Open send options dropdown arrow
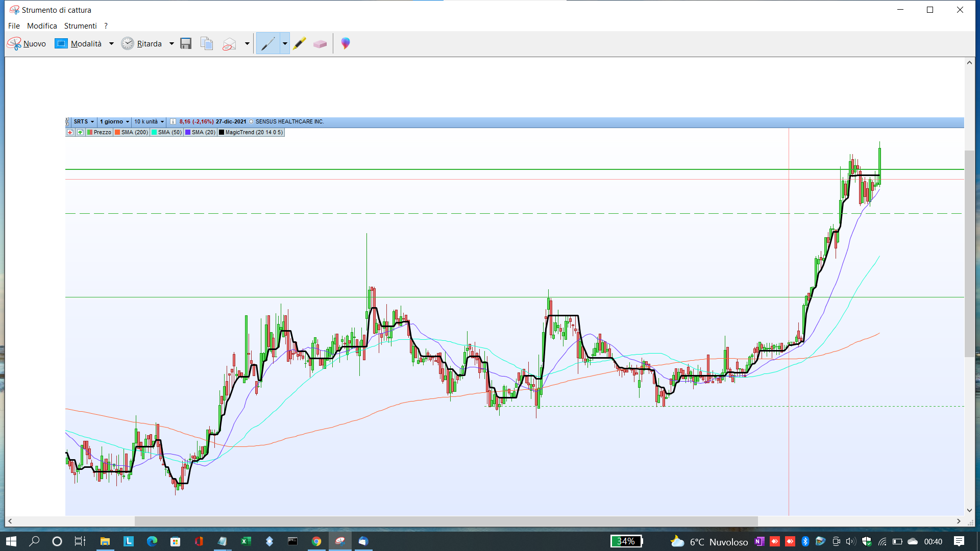Viewport: 980px width, 551px height. point(247,44)
